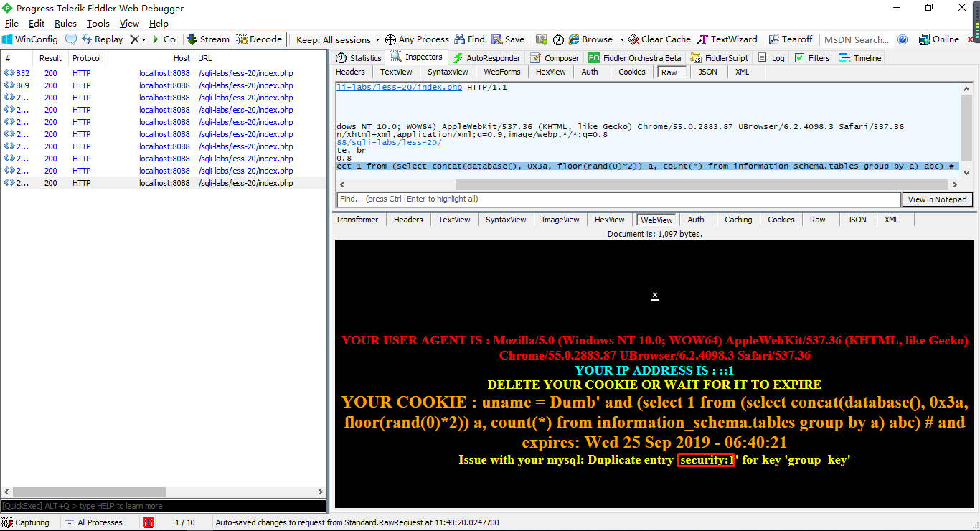Click the camera screenshot icon

[x=542, y=39]
